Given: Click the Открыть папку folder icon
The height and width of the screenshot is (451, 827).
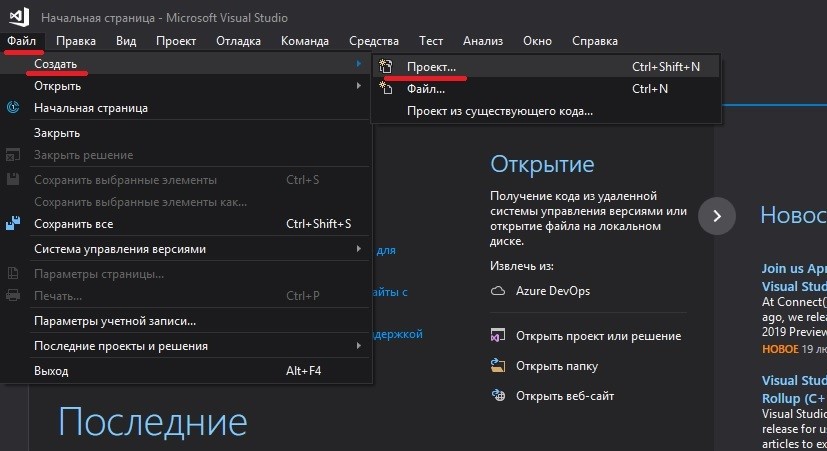Looking at the screenshot, I should 498,366.
